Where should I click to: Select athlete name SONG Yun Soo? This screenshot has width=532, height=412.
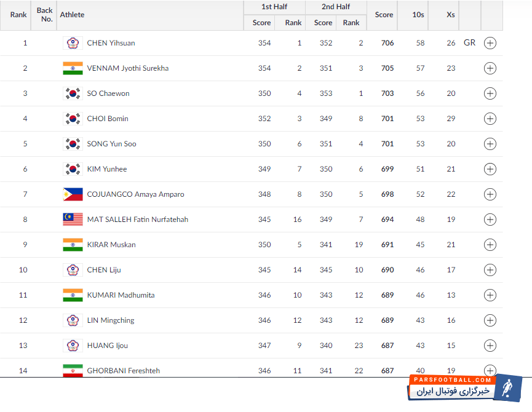[111, 144]
